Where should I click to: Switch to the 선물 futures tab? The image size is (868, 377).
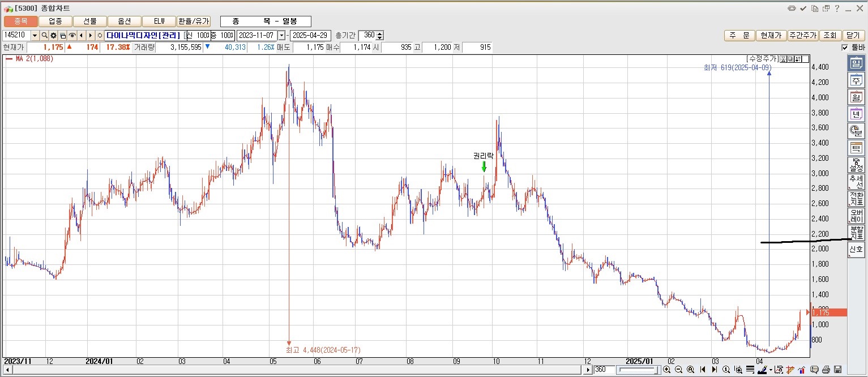pos(90,21)
